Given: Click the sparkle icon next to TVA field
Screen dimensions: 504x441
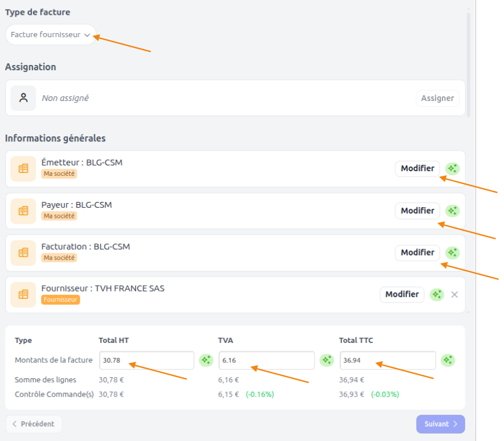Looking at the screenshot, I should pos(327,360).
